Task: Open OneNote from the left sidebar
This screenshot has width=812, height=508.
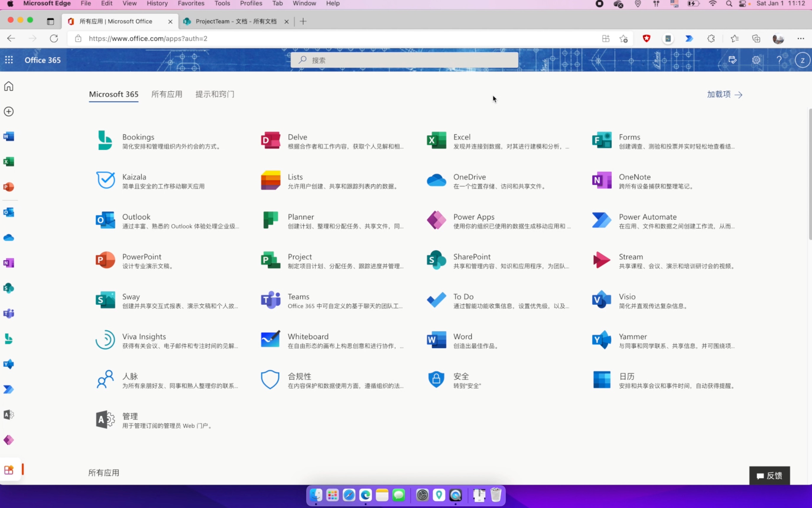Action: (8, 263)
